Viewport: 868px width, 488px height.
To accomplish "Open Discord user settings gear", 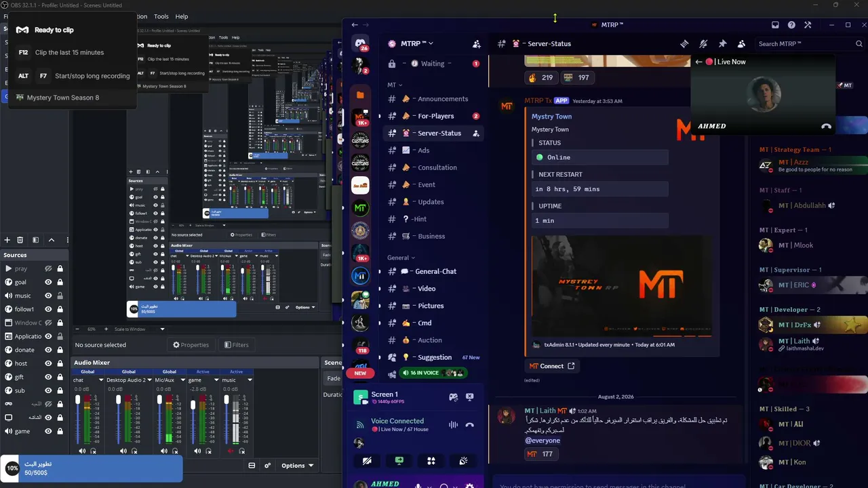I will click(x=469, y=486).
